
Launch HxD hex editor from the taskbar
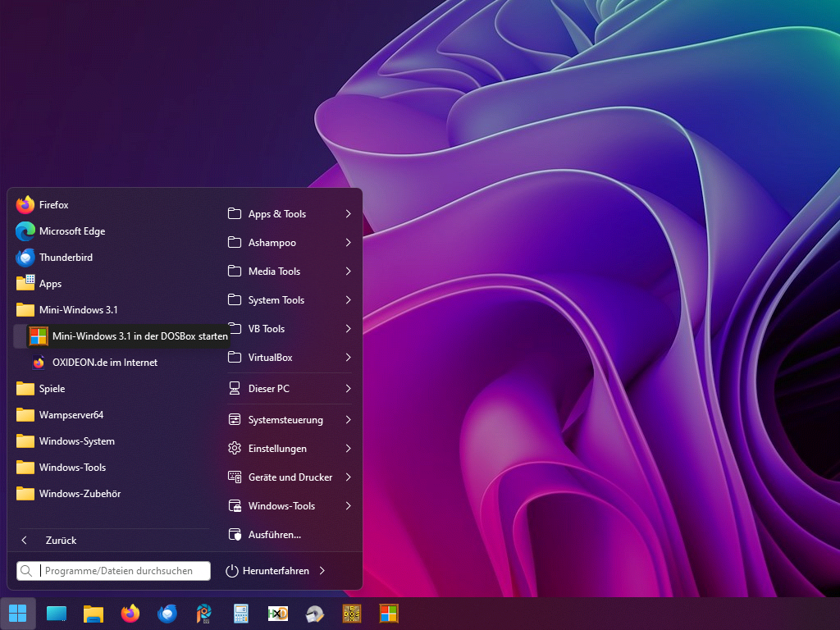coord(278,614)
